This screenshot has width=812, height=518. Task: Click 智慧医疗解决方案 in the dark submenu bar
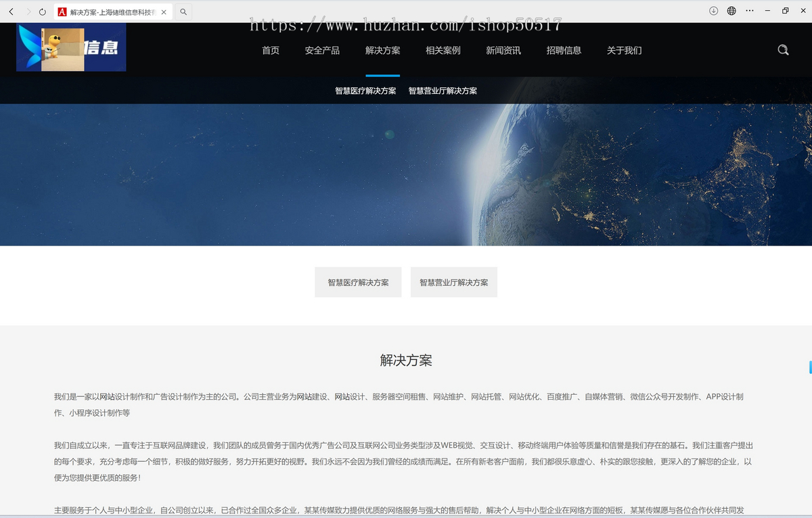(365, 91)
